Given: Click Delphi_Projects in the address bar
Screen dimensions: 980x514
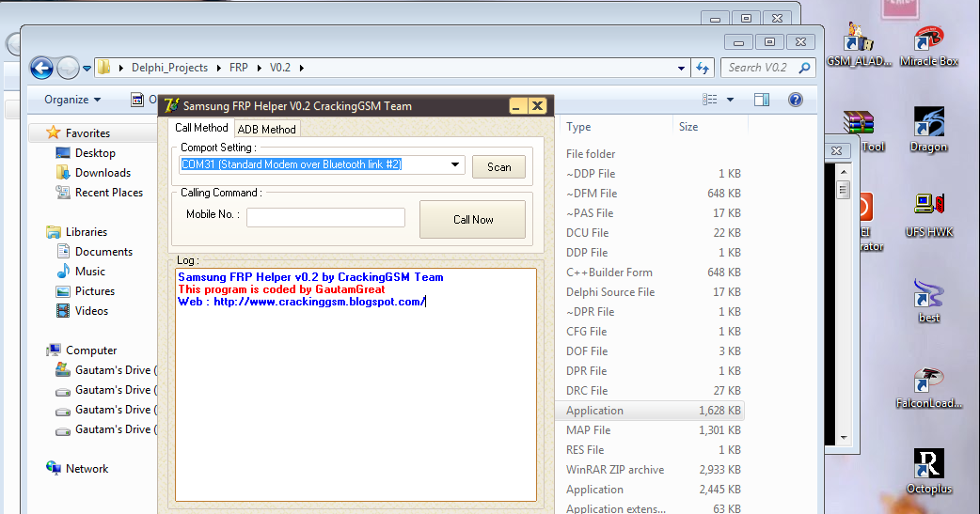Looking at the screenshot, I should click(169, 68).
